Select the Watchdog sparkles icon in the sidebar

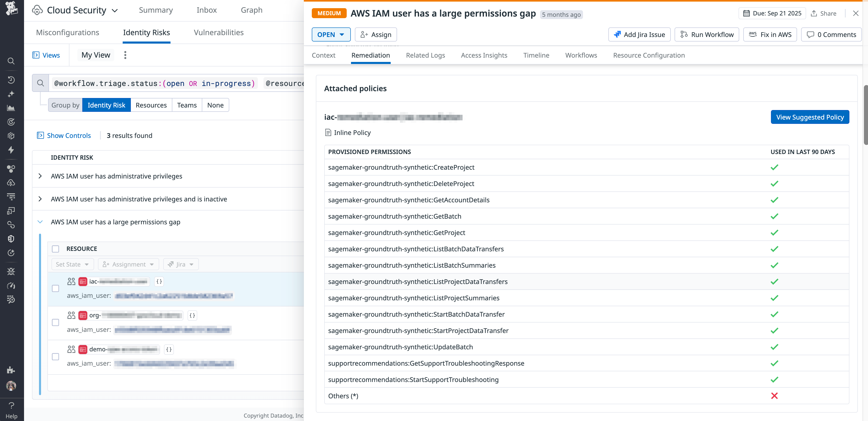tap(11, 94)
